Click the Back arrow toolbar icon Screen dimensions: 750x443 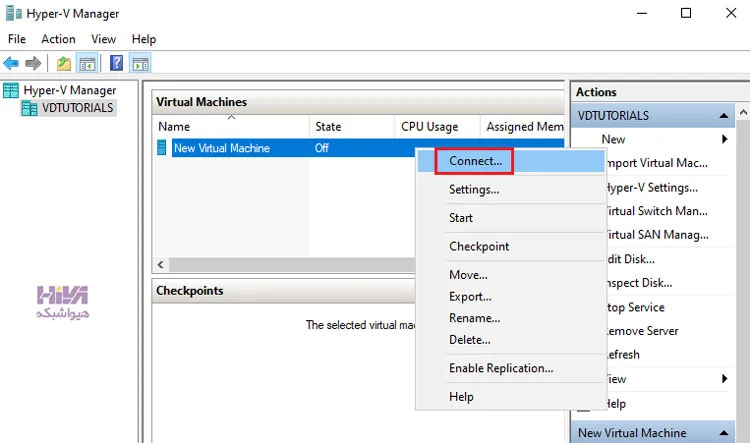[11, 63]
